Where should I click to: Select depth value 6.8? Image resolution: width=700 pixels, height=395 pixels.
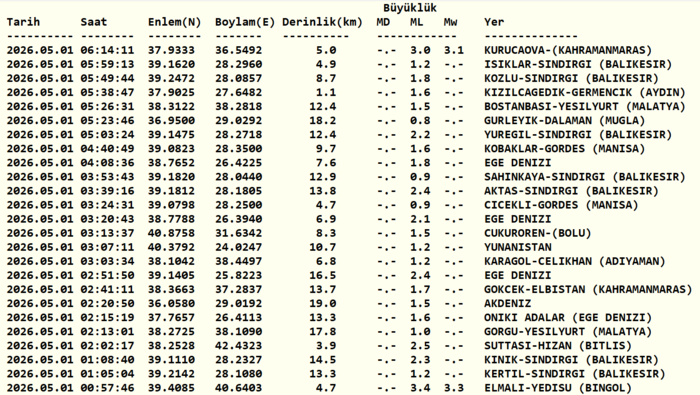pos(326,261)
